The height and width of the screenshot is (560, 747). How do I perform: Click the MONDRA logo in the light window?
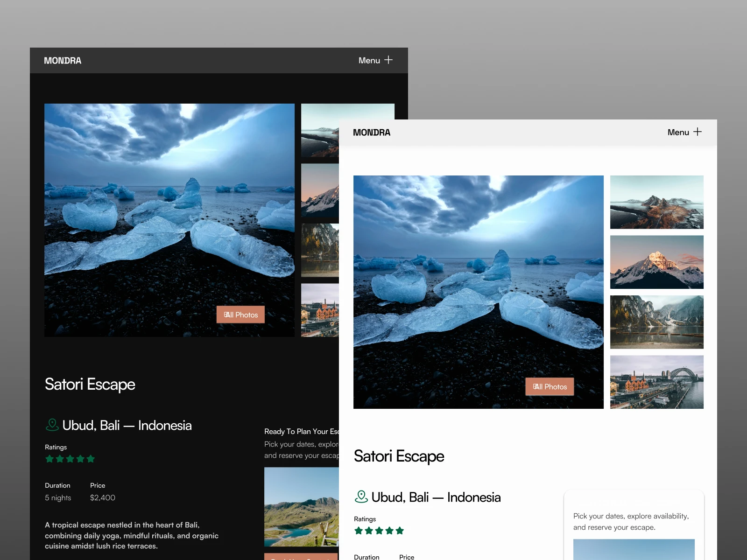[372, 133]
